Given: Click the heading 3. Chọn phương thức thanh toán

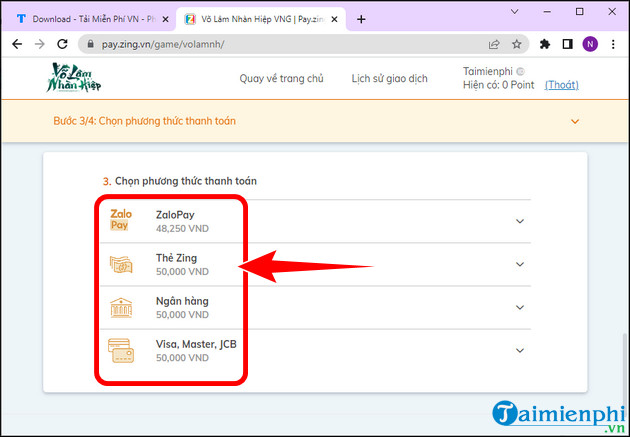Looking at the screenshot, I should coord(180,181).
